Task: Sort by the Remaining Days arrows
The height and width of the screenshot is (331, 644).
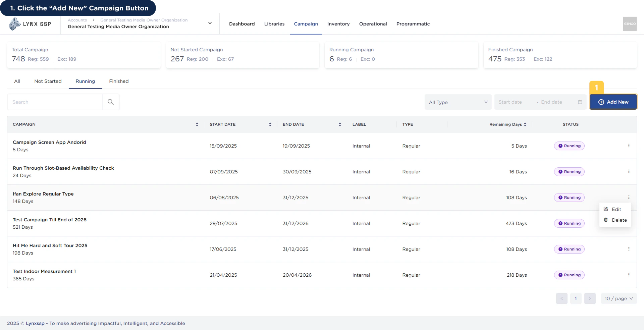Action: [x=525, y=124]
